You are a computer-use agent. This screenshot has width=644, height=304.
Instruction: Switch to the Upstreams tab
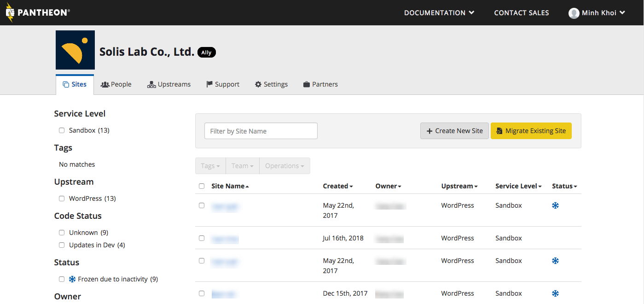pos(168,84)
